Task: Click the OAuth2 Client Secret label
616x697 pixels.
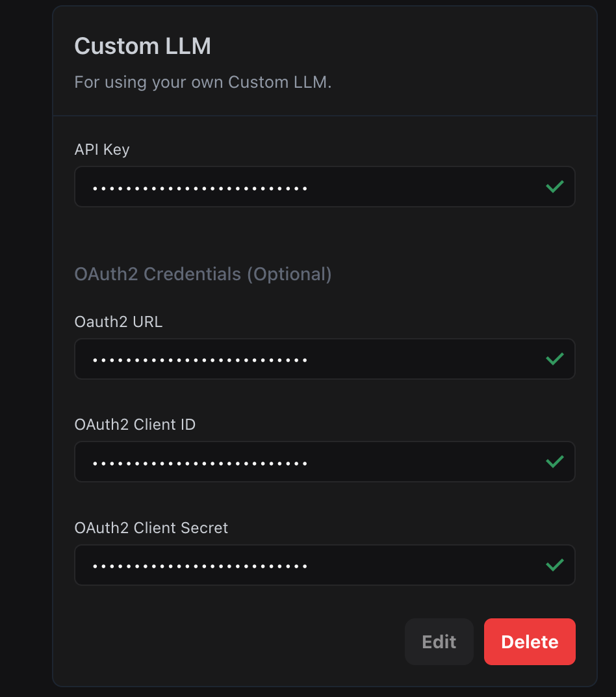Action: pos(151,527)
